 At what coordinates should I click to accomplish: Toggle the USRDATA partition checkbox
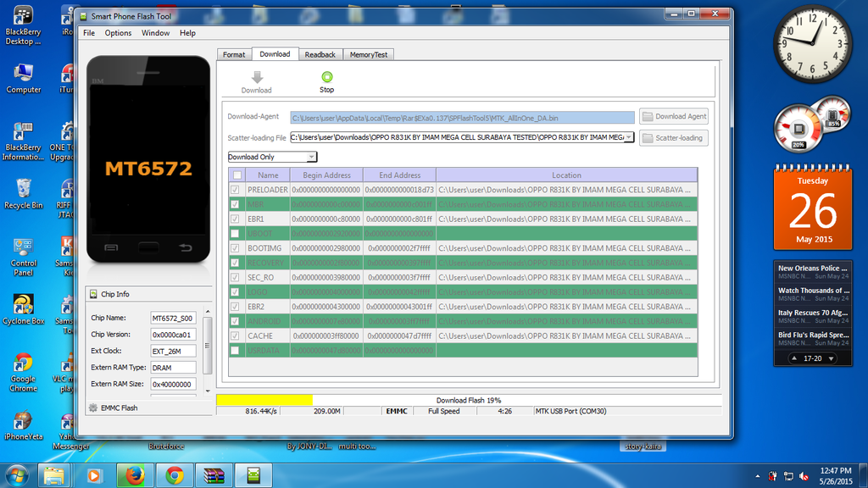coord(235,350)
